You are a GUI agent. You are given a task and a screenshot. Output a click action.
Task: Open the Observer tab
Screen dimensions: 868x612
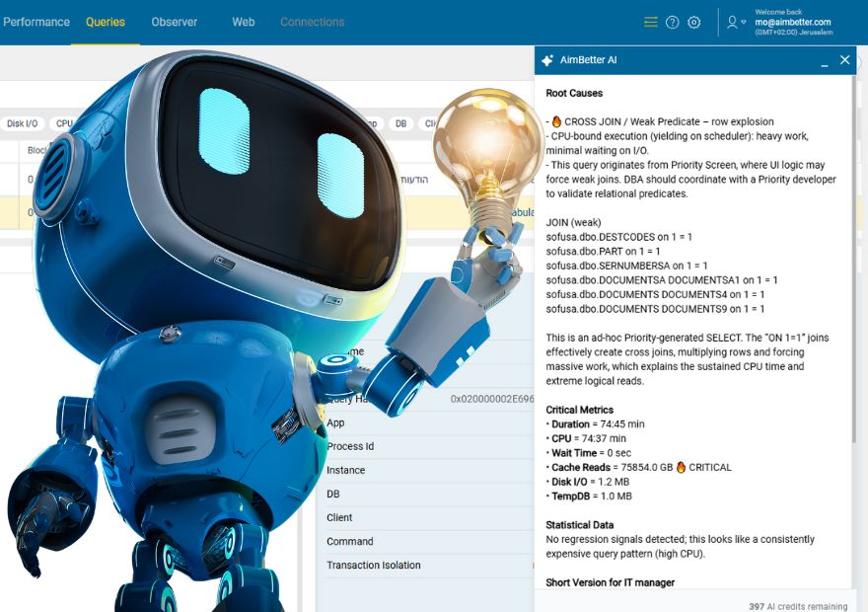click(174, 22)
